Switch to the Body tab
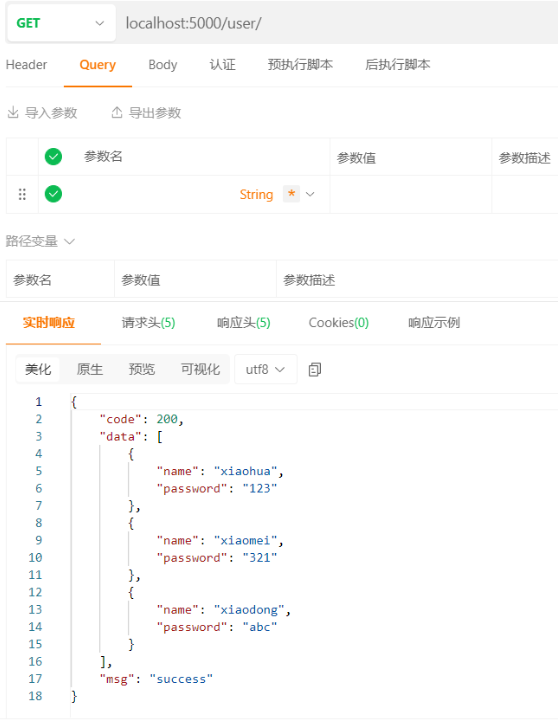This screenshot has width=558, height=720. pos(163,65)
